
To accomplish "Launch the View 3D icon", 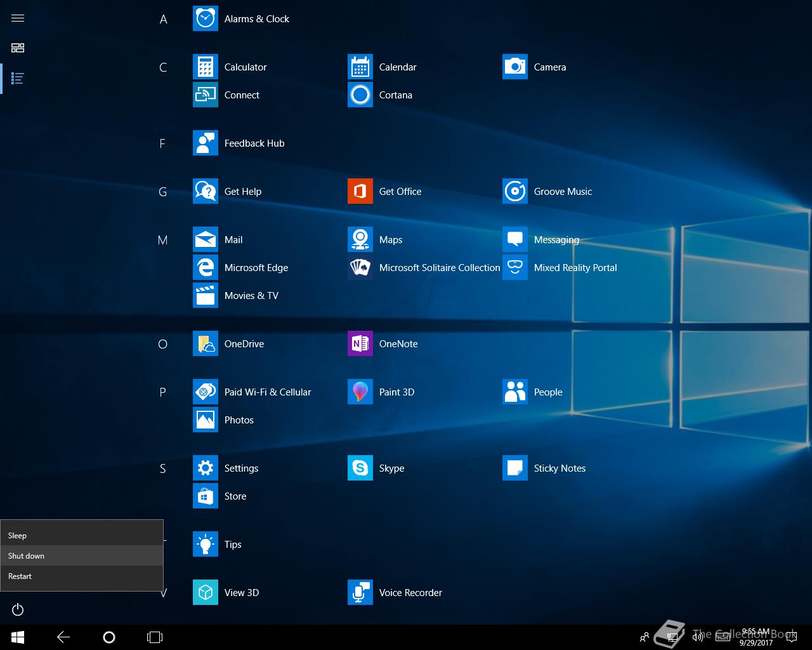I will 206,592.
